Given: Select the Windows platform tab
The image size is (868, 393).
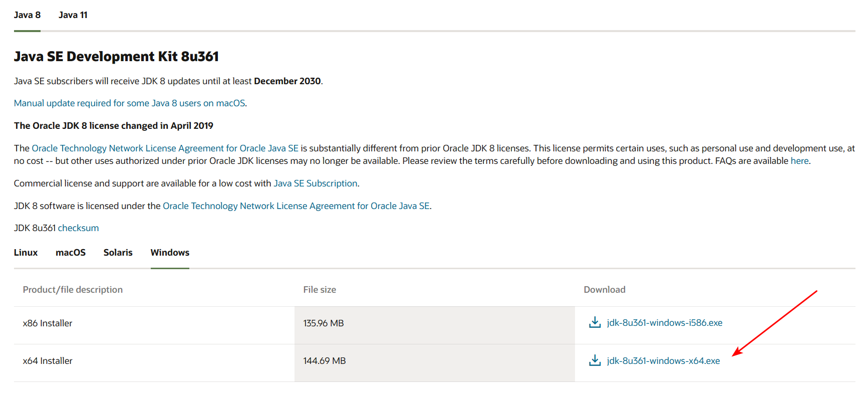Looking at the screenshot, I should click(x=170, y=253).
